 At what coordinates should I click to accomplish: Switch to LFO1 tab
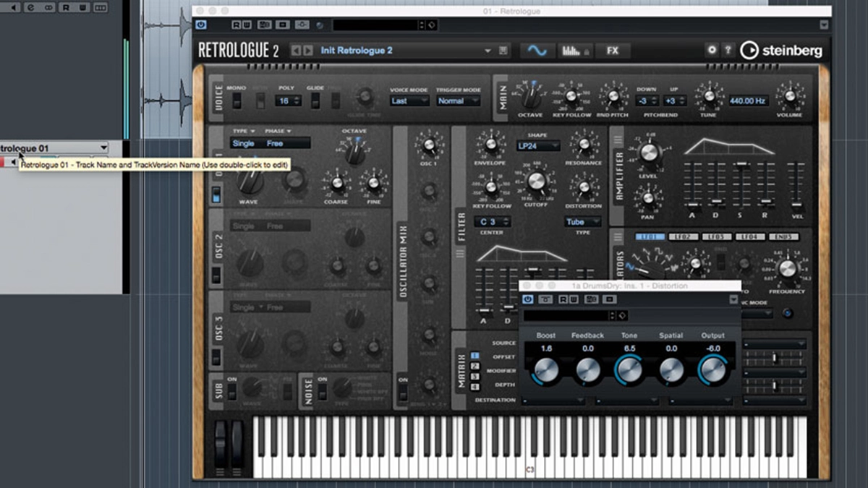(x=649, y=237)
